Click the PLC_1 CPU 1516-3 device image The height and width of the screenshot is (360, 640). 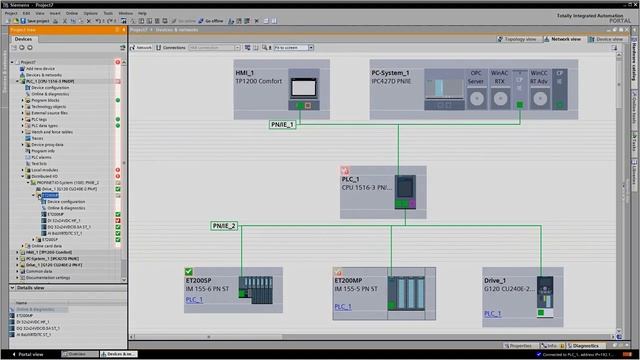click(x=405, y=192)
